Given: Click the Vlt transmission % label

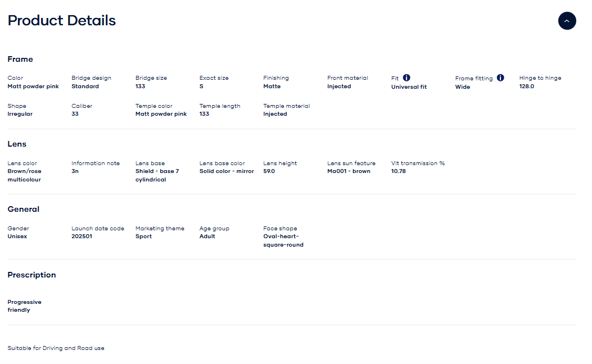Looking at the screenshot, I should tap(418, 163).
